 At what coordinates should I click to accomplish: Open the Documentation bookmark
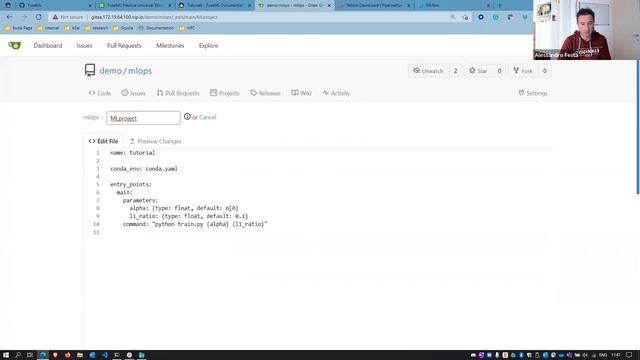pos(156,28)
